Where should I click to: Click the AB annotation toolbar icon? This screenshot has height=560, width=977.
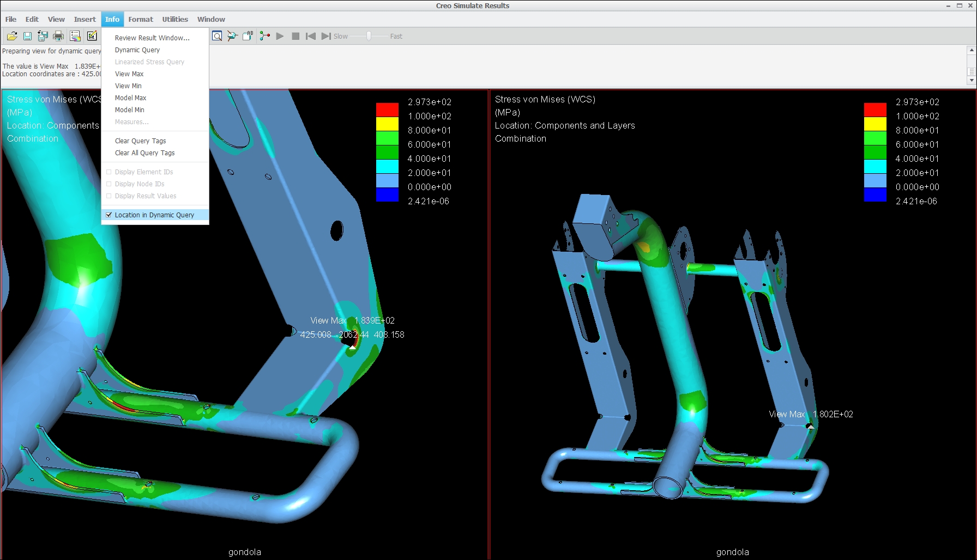pyautogui.click(x=248, y=36)
